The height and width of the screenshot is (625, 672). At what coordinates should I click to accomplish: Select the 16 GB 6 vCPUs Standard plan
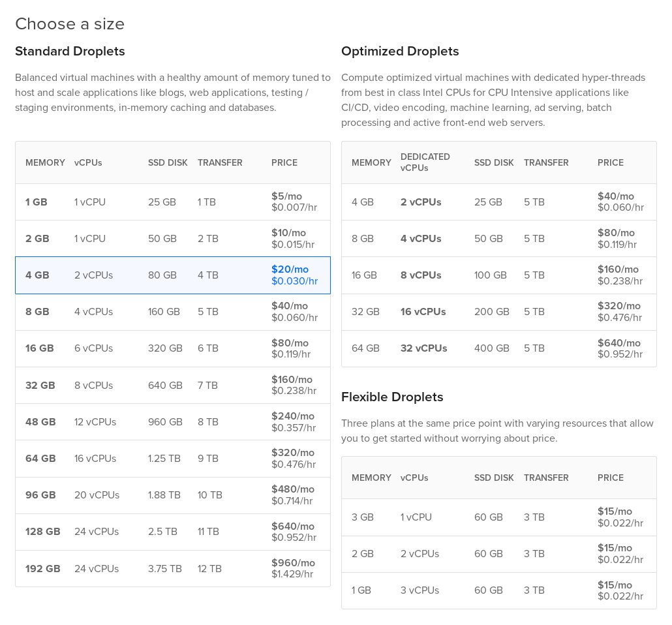click(x=173, y=348)
